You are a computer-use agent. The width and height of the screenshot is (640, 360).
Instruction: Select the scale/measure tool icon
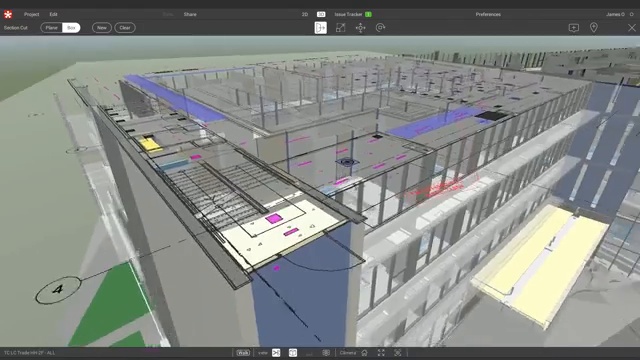[340, 28]
